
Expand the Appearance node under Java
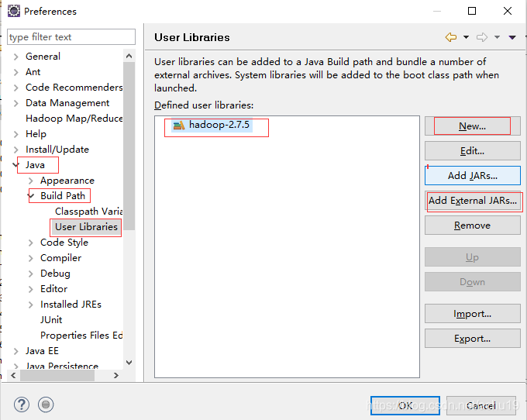tap(30, 181)
